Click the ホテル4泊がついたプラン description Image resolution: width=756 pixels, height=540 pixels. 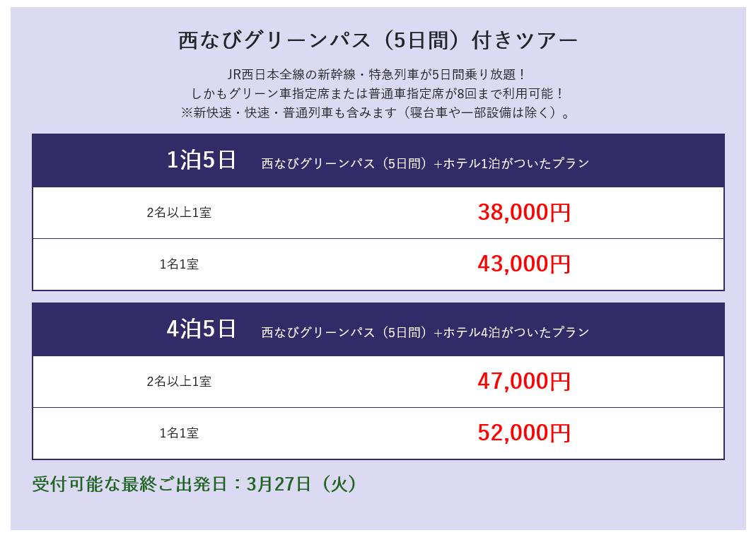click(x=425, y=332)
